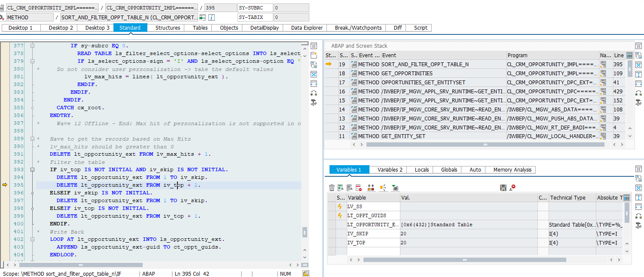Open the Data Explorer tab
The image size is (644, 277).
tap(307, 28)
